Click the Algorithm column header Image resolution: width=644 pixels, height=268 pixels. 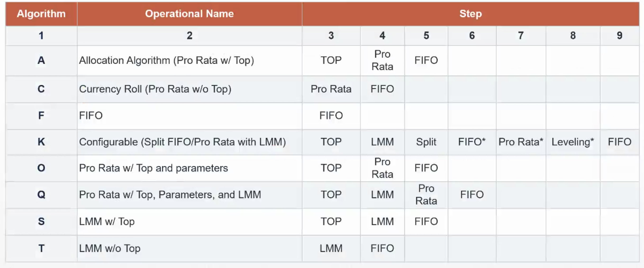point(41,14)
